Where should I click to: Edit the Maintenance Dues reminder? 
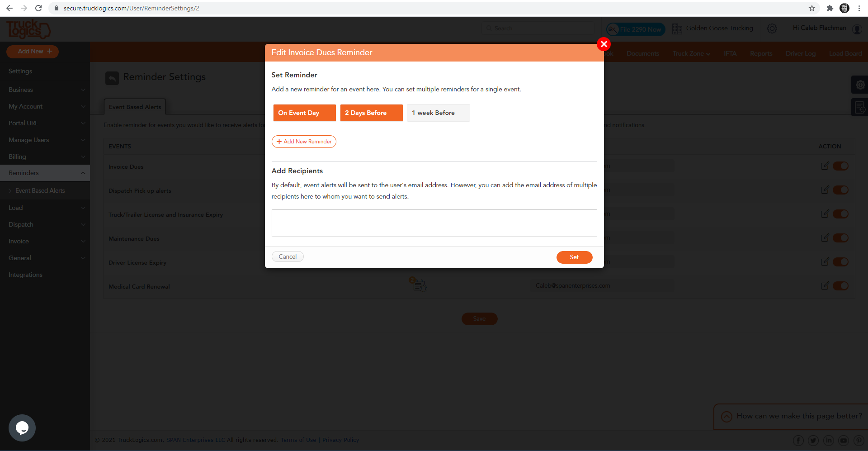click(x=825, y=238)
